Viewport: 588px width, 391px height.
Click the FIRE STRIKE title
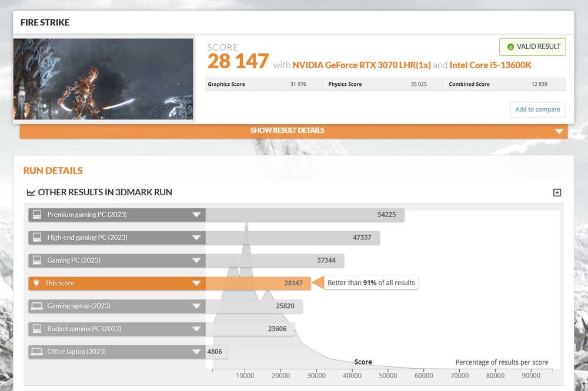click(x=45, y=22)
